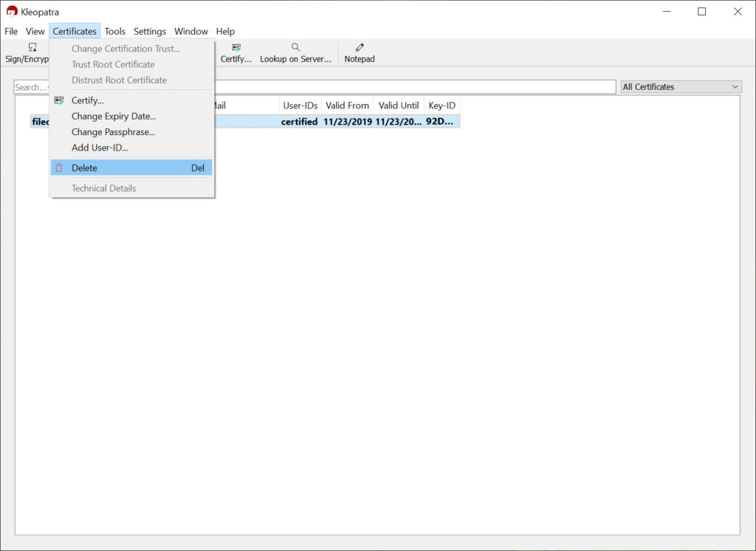Sort by the Valid Until column header
756x551 pixels.
pos(399,105)
